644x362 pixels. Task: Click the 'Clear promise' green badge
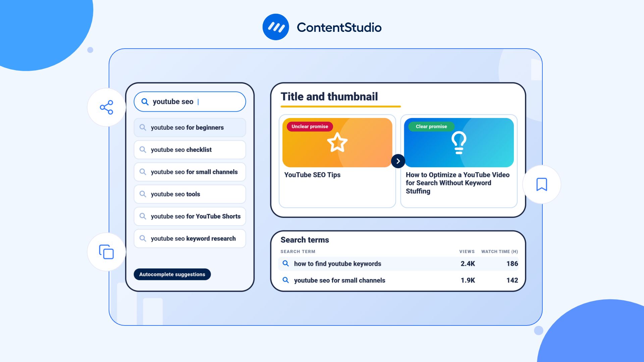pyautogui.click(x=431, y=126)
